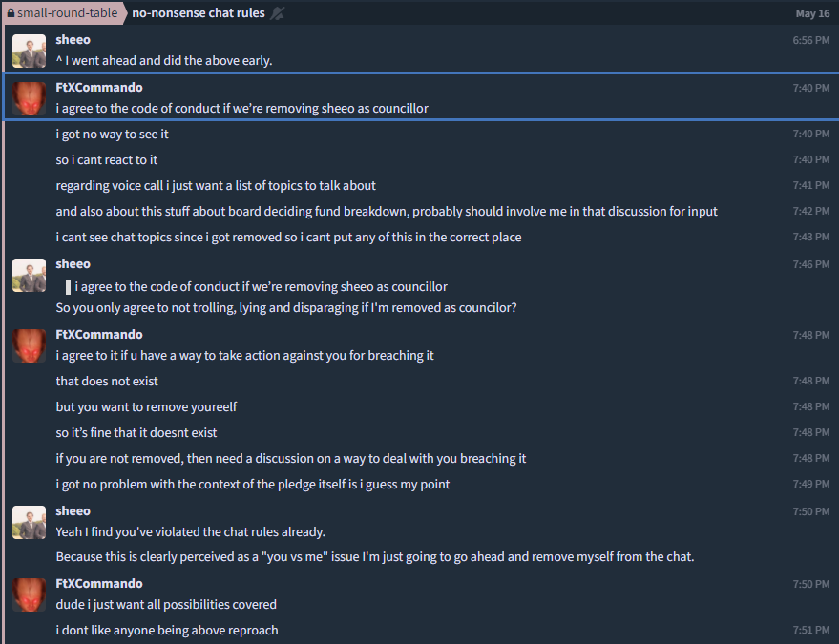Click the 6:56 PM timestamp
Screen dimensions: 839x644
click(810, 40)
